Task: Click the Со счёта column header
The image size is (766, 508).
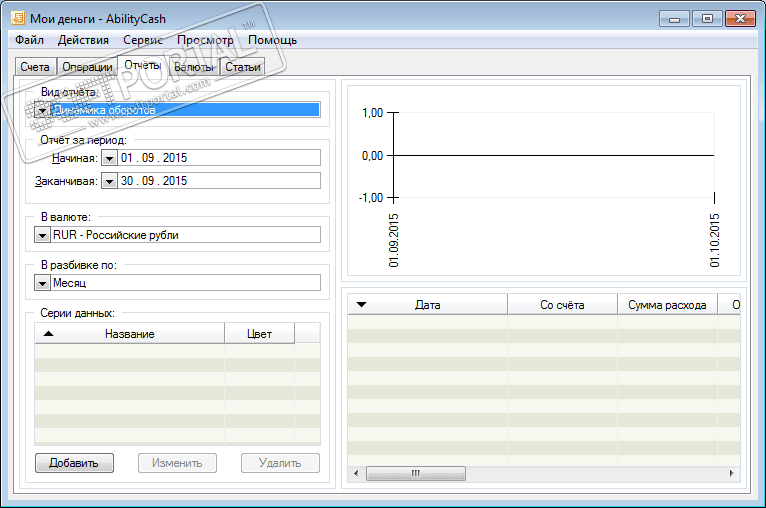Action: point(562,305)
